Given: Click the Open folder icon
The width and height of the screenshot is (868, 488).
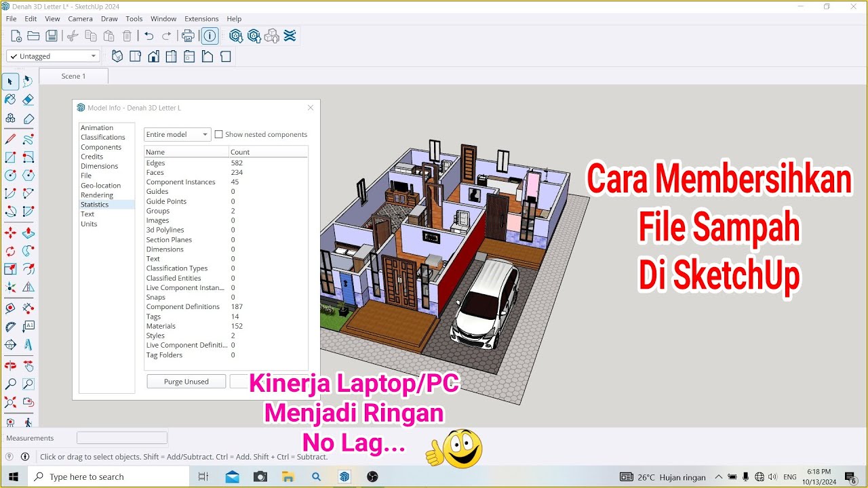Looking at the screenshot, I should tap(33, 36).
